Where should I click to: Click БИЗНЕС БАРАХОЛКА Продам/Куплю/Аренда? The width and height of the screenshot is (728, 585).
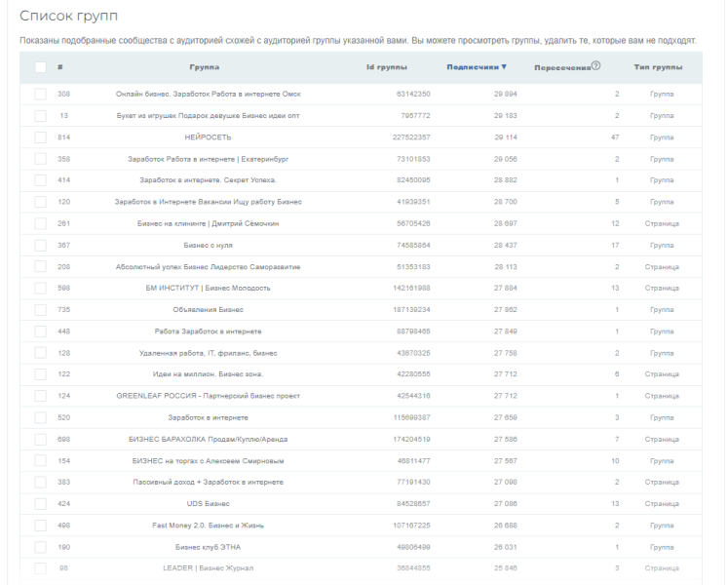pos(208,439)
